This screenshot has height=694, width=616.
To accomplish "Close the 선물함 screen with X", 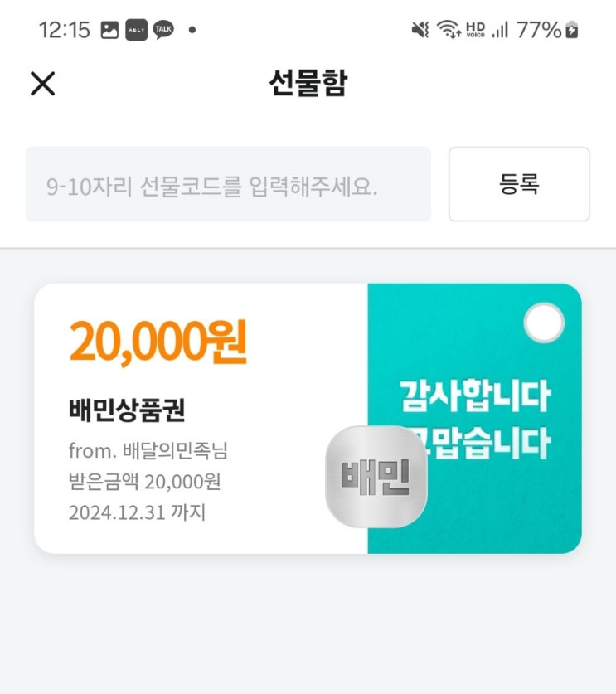I will pos(42,83).
